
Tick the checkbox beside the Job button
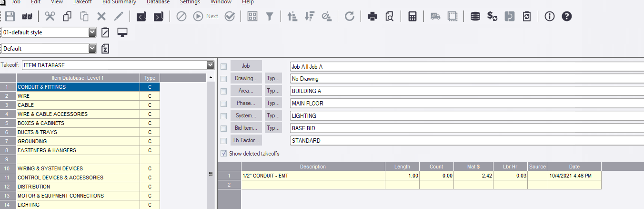(x=224, y=66)
